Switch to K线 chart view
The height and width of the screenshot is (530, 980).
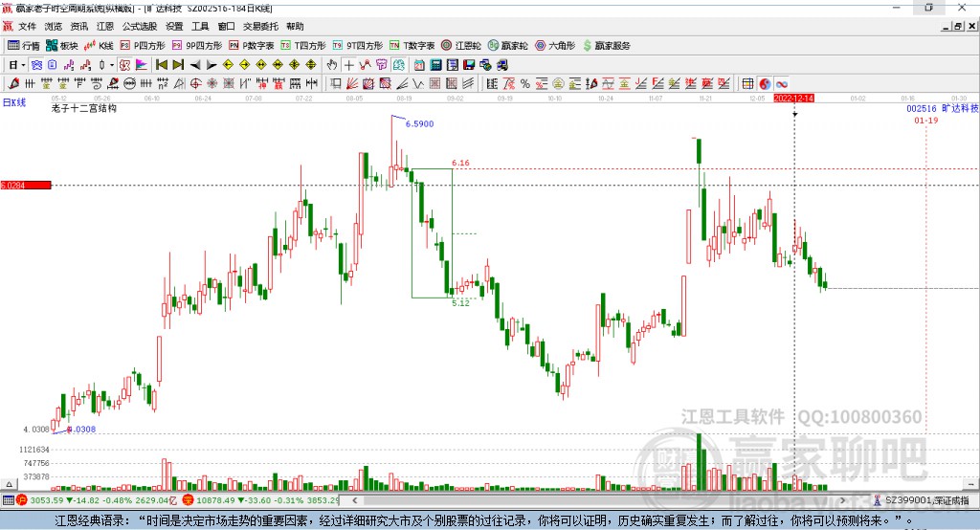tap(99, 46)
